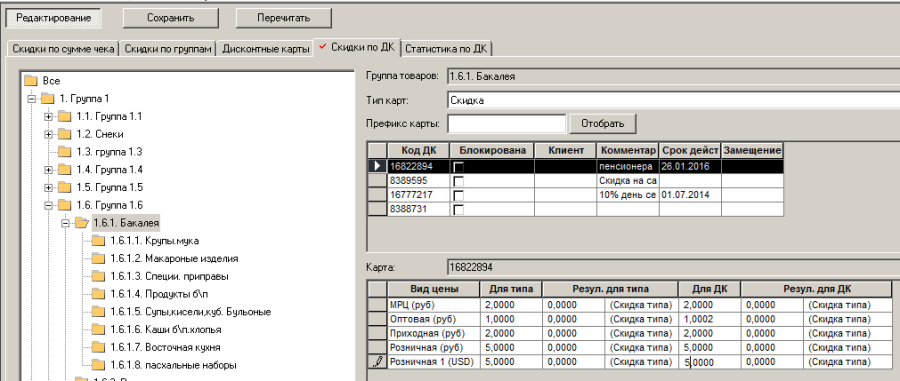Screen dimensions: 900x381
Task: Click the row selector arrow for card 16822894
Action: (377, 166)
